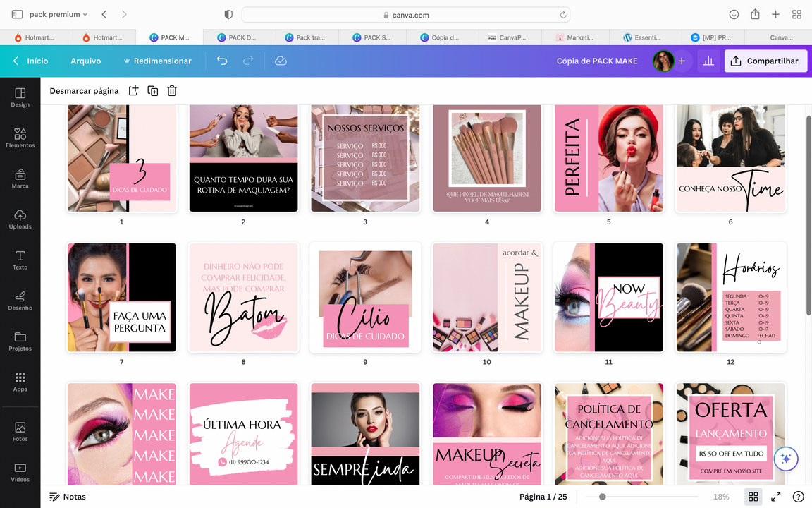Open the Elementos panel in sidebar
The image size is (812, 508).
click(x=20, y=138)
